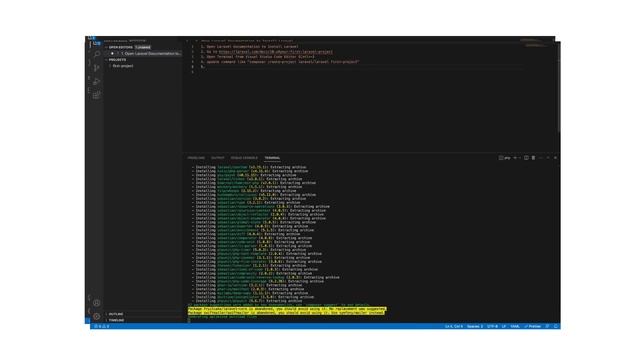
Task: Click the terminal shell type icon
Action: pos(504,158)
